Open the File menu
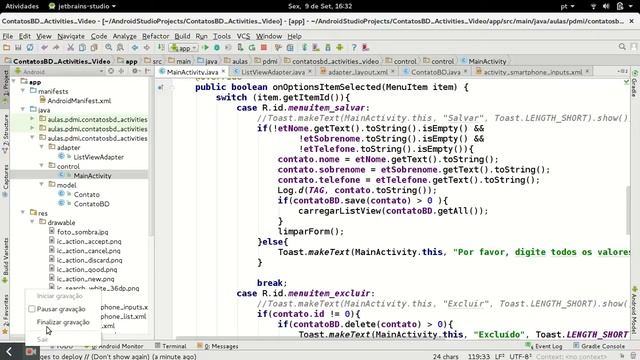640x360 pixels. (x=8, y=36)
